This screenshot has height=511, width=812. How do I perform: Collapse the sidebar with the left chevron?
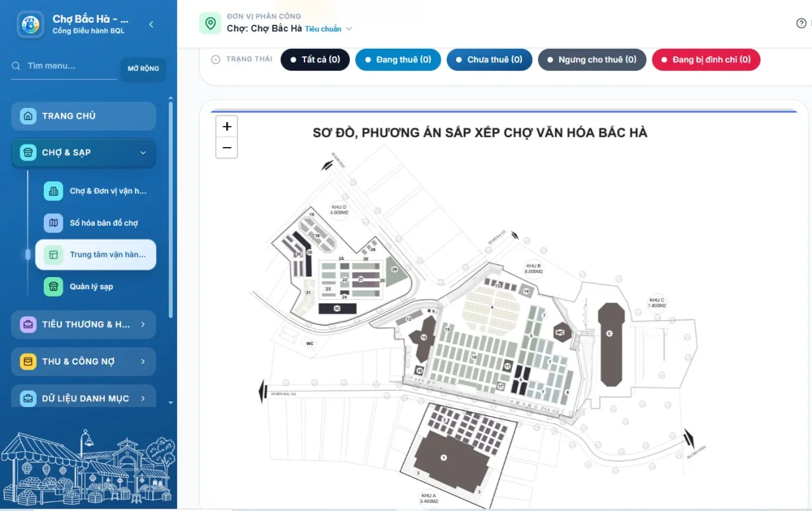tap(151, 24)
